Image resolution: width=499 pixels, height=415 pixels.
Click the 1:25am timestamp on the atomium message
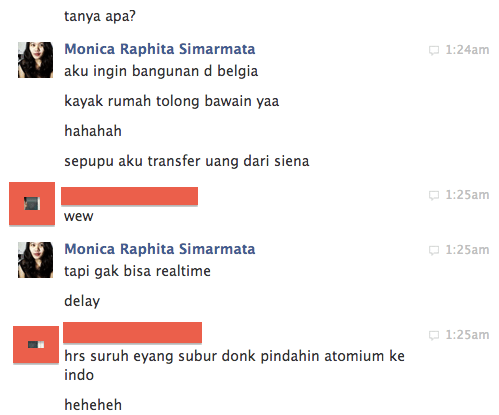(x=467, y=335)
